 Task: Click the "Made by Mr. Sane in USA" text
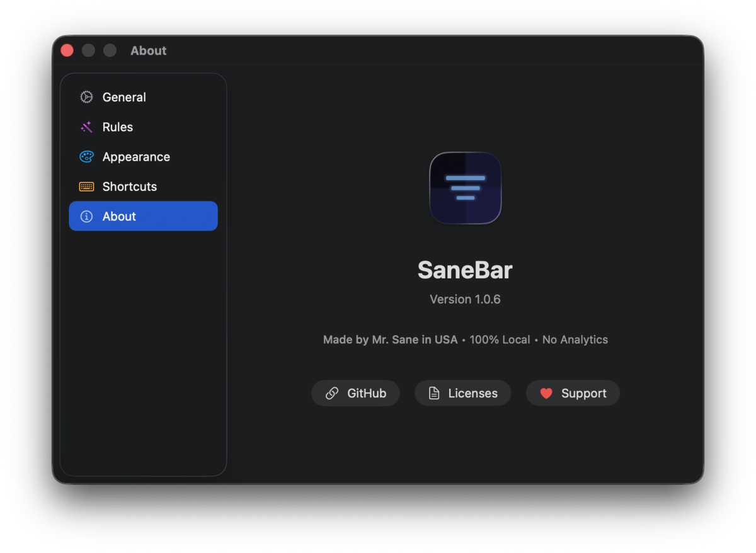pyautogui.click(x=390, y=339)
